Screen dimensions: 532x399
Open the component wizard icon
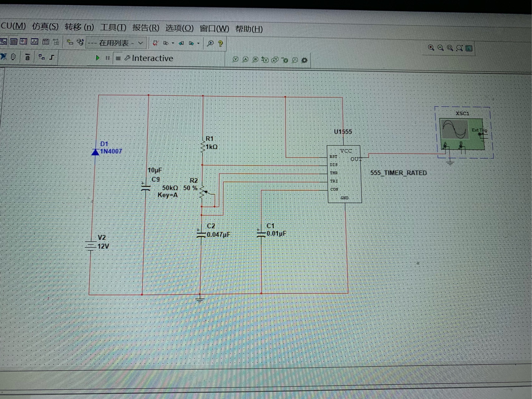[70, 42]
